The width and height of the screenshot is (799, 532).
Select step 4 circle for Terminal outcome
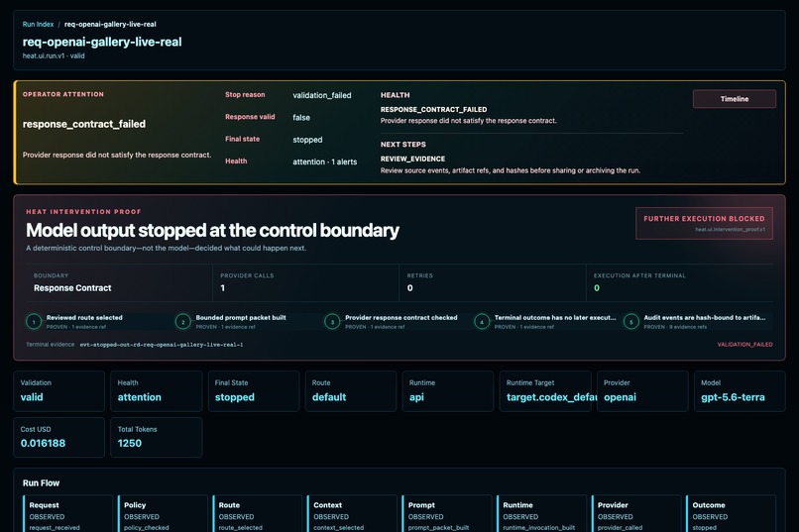coord(482,322)
